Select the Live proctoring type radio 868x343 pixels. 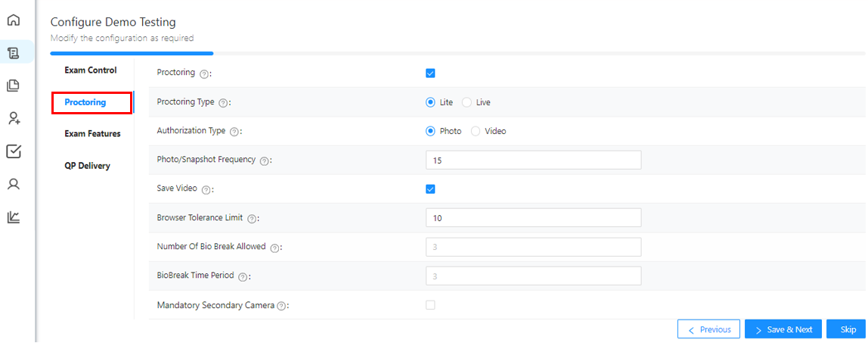tap(467, 102)
